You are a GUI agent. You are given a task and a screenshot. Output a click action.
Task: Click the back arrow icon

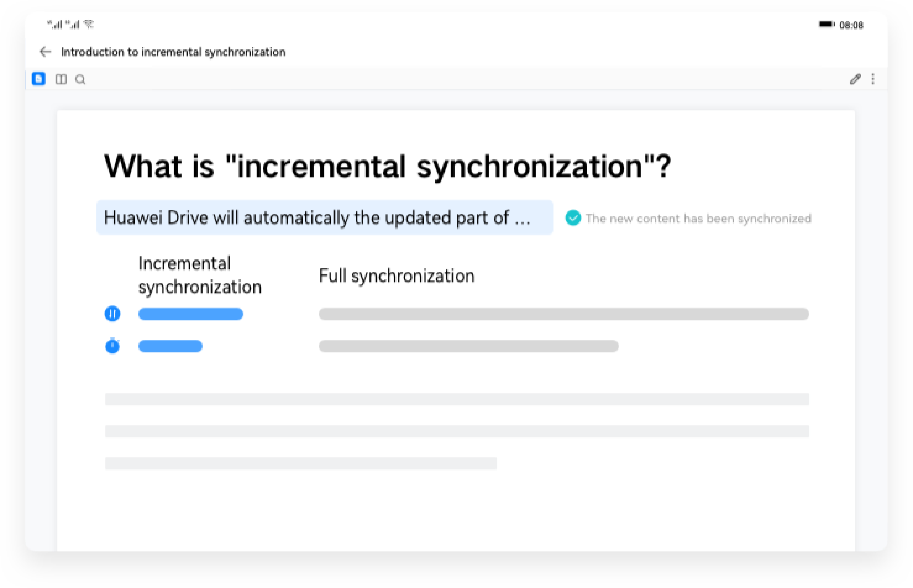click(45, 51)
